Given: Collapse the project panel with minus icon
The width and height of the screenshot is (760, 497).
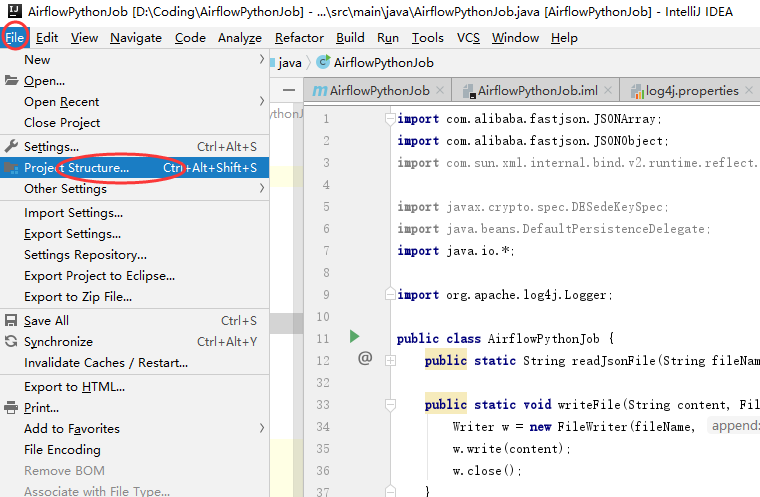Looking at the screenshot, I should 289,90.
